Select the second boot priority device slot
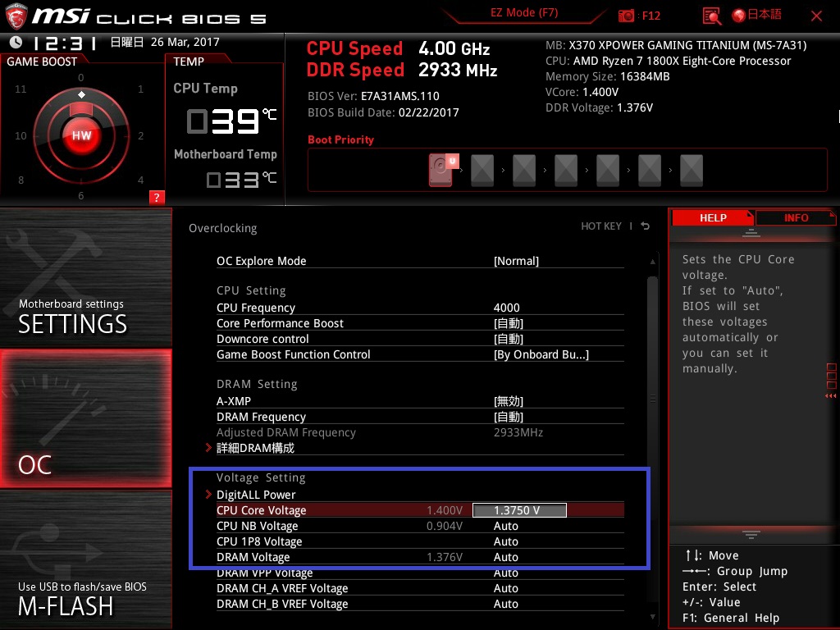Screen dimensions: 840x630 click(x=482, y=171)
